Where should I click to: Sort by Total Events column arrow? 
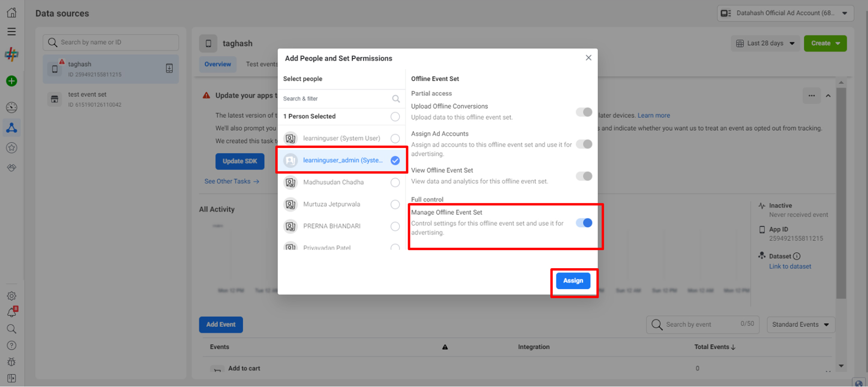[x=734, y=347]
